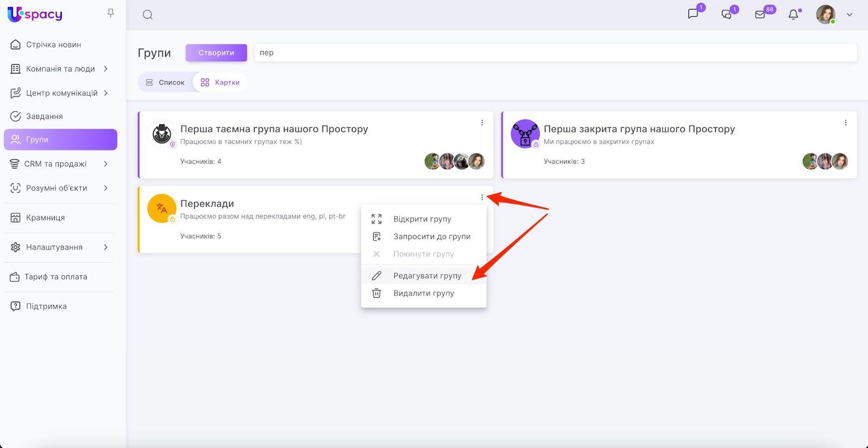Open the search magnifier icon

148,15
